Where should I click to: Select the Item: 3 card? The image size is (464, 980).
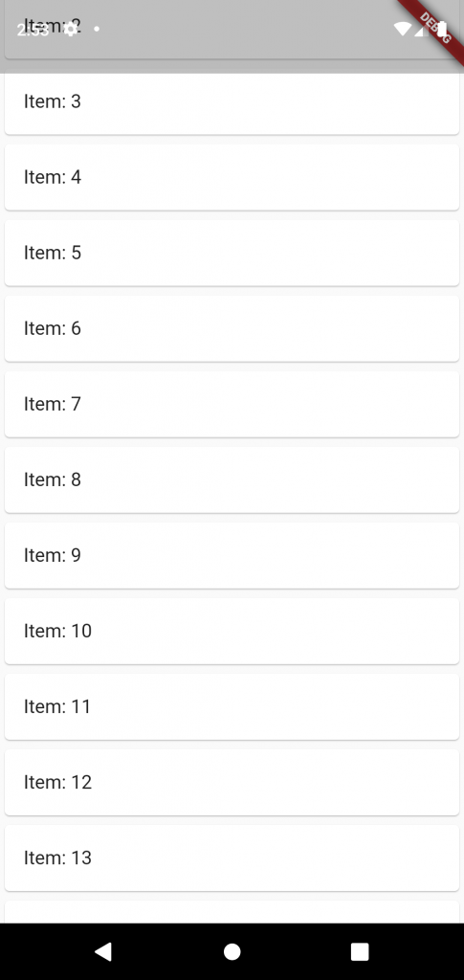tap(232, 101)
